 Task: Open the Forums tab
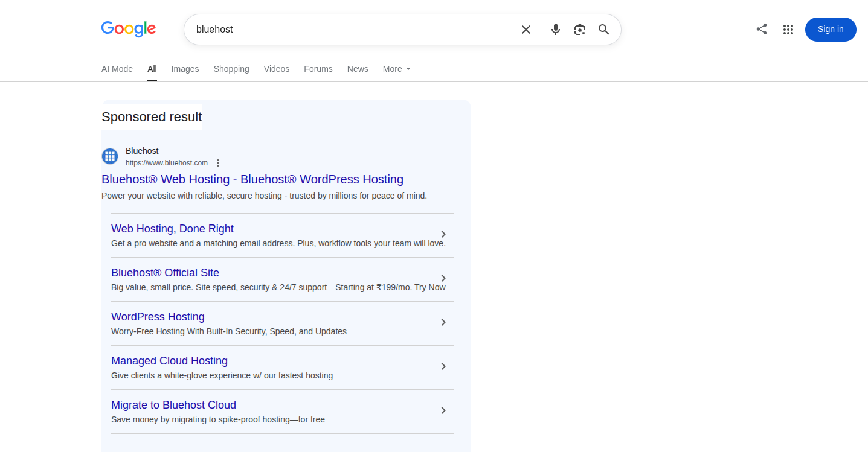tap(318, 69)
